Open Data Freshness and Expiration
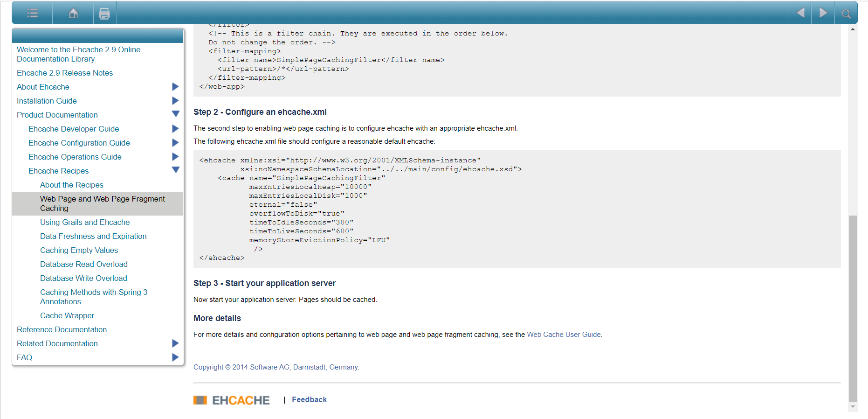 pyautogui.click(x=93, y=236)
